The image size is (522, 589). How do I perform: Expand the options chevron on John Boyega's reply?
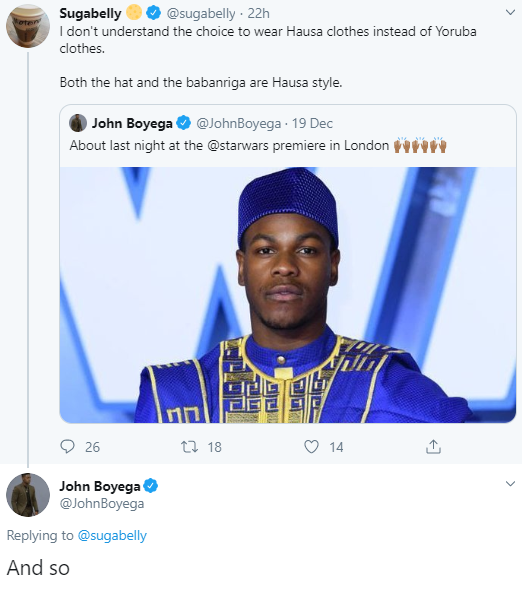pos(510,483)
